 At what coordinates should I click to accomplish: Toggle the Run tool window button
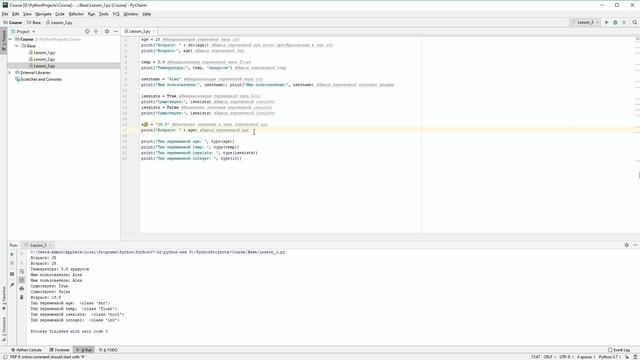tap(84, 350)
